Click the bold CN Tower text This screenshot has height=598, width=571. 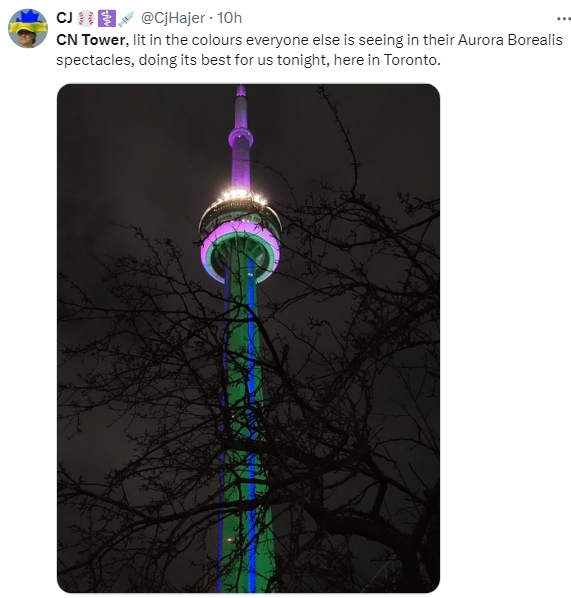[x=92, y=40]
